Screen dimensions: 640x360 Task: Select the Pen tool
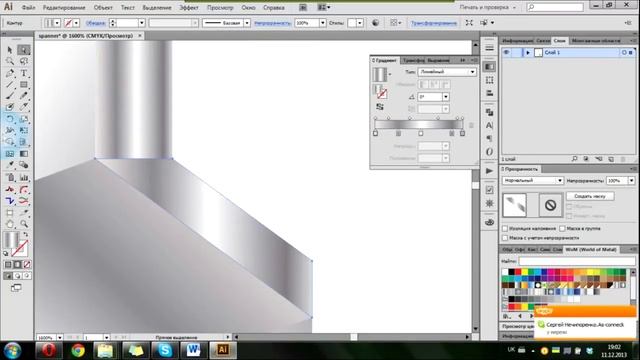[10, 73]
